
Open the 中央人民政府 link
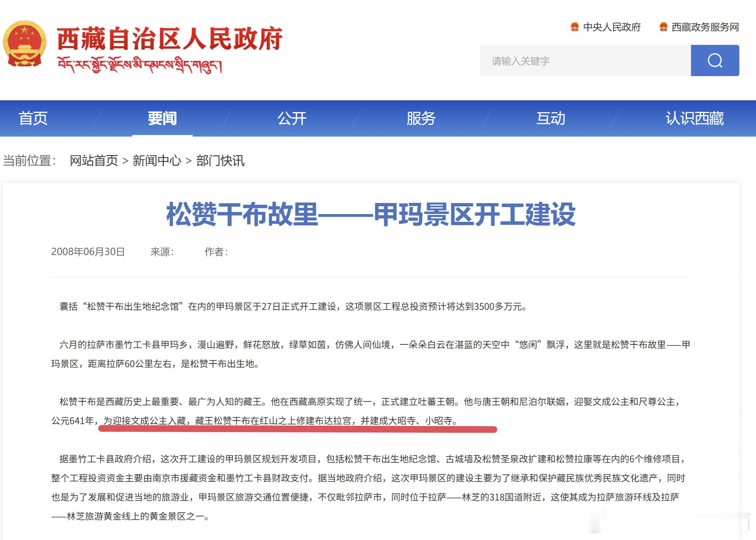tap(612, 27)
